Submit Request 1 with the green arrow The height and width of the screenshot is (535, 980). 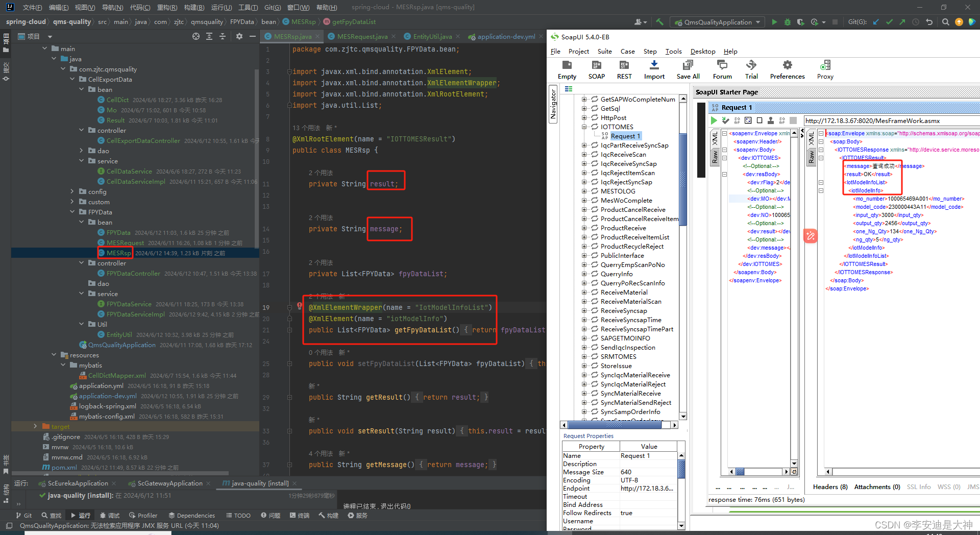coord(714,120)
